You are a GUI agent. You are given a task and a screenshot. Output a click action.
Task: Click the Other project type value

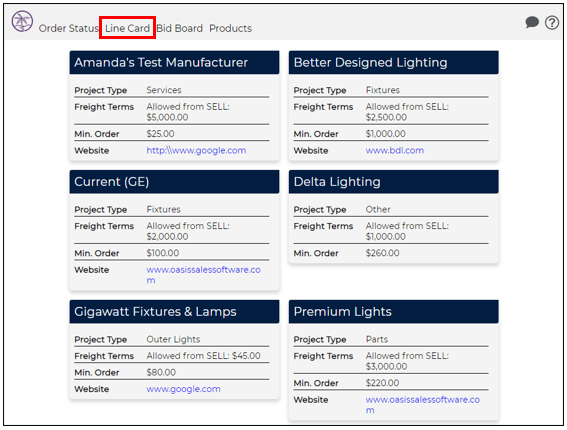[378, 209]
